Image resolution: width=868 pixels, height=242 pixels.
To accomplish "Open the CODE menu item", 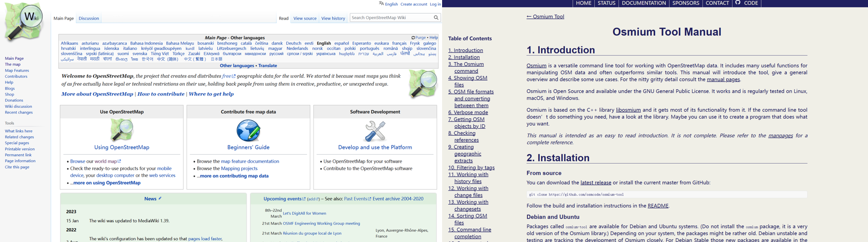I will tap(751, 3).
